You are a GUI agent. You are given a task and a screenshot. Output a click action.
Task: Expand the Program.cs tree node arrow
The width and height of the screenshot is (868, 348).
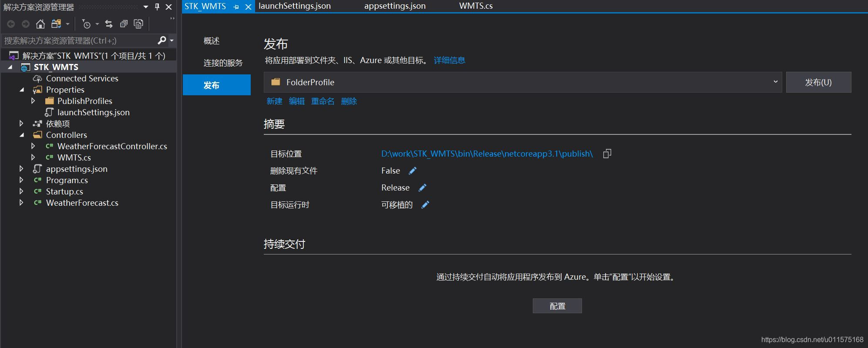[21, 180]
